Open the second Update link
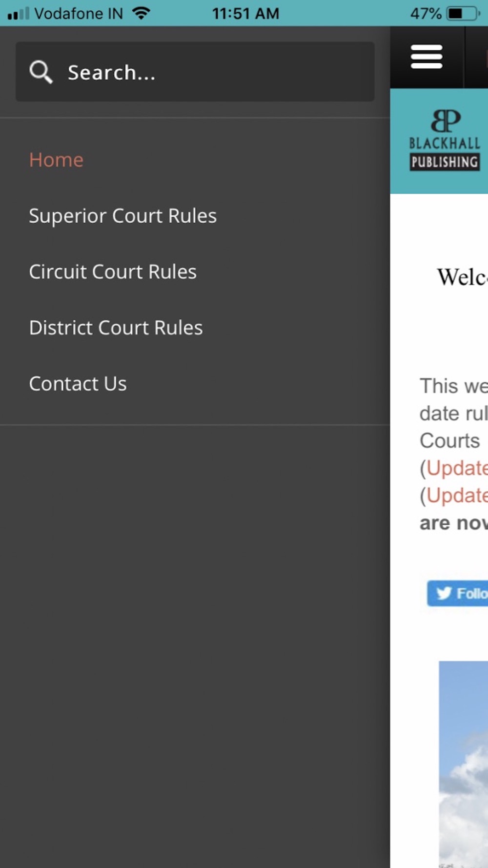The width and height of the screenshot is (488, 868). (457, 496)
